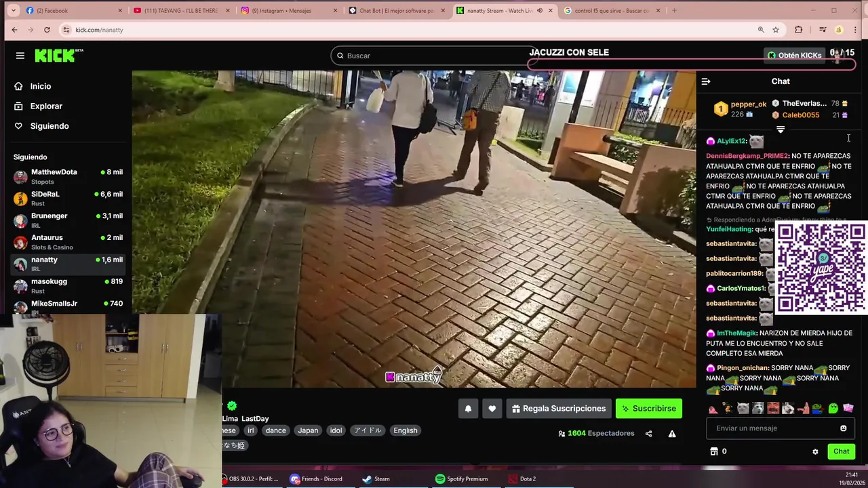This screenshot has width=868, height=488.
Task: Click username pablitocarrion189 in chat
Action: 734,274
